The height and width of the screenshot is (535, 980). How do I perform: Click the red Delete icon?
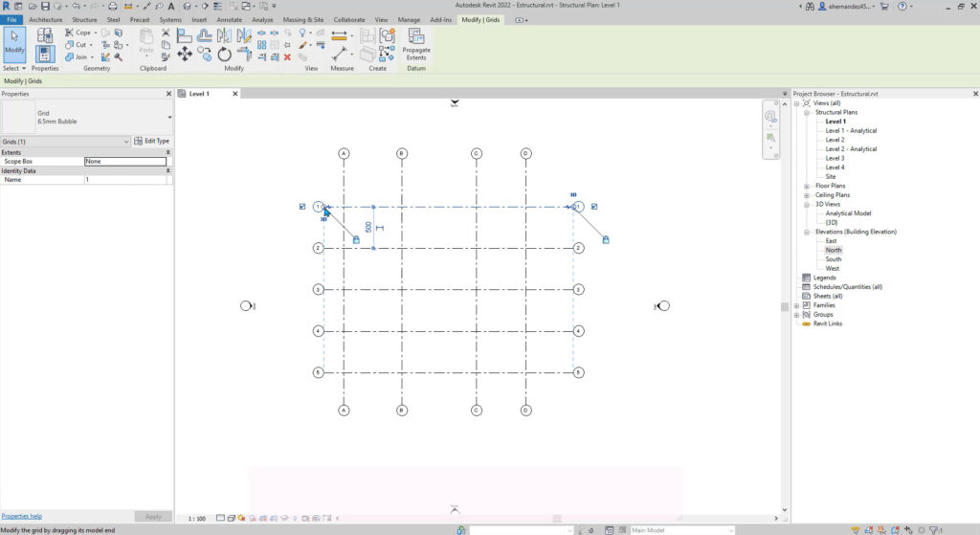pyautogui.click(x=287, y=56)
